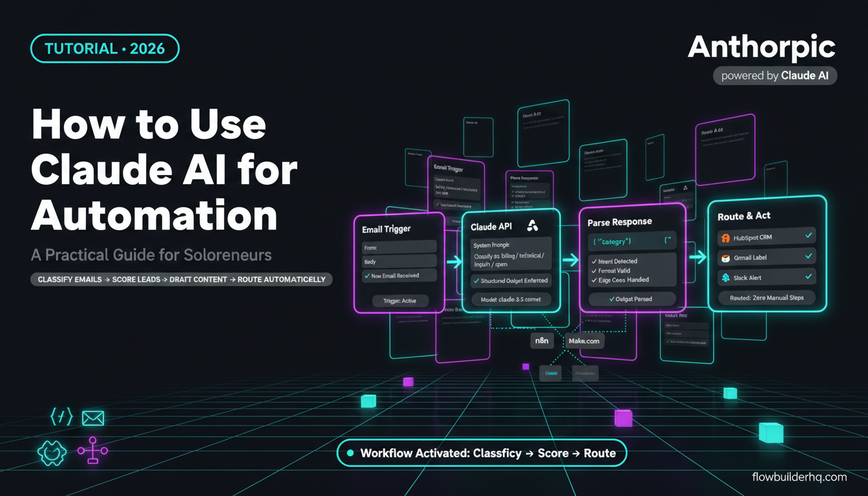Click the code braces icon at bottom left
Screen dimensions: 868x496
point(61,418)
